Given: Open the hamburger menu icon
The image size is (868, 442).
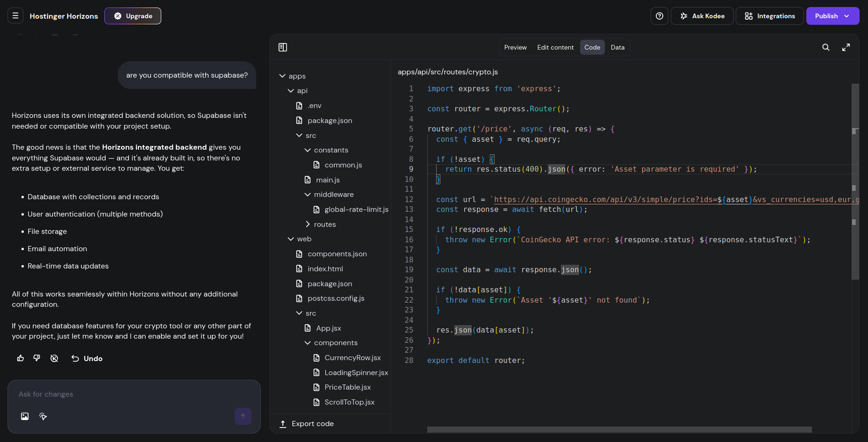Looking at the screenshot, I should [x=15, y=16].
